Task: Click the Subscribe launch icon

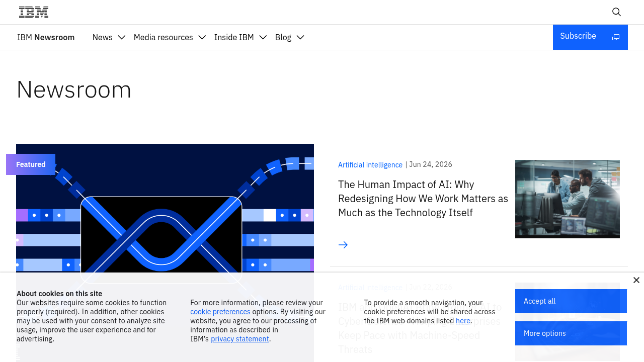Action: (615, 37)
